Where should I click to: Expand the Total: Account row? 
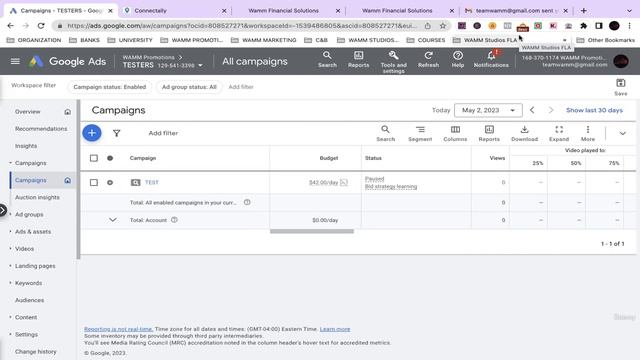113,220
